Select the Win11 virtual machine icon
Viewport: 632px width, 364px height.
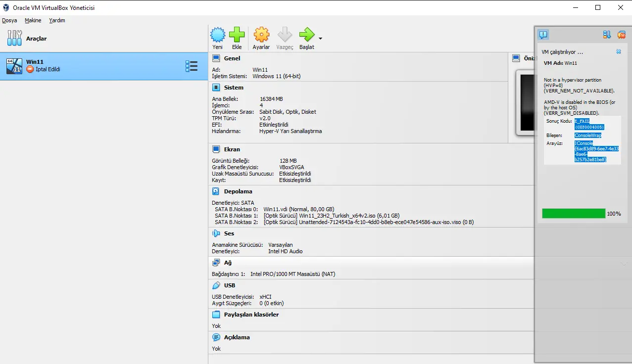point(14,66)
